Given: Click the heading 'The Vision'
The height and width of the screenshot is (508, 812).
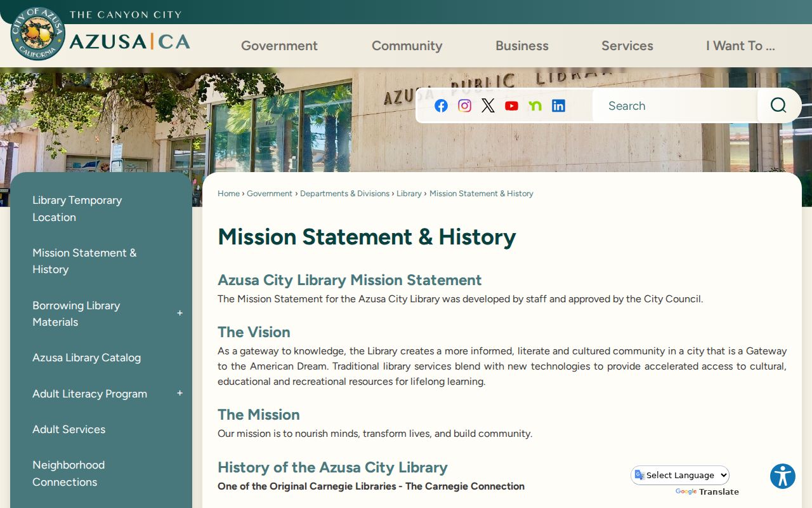Looking at the screenshot, I should click(x=254, y=332).
